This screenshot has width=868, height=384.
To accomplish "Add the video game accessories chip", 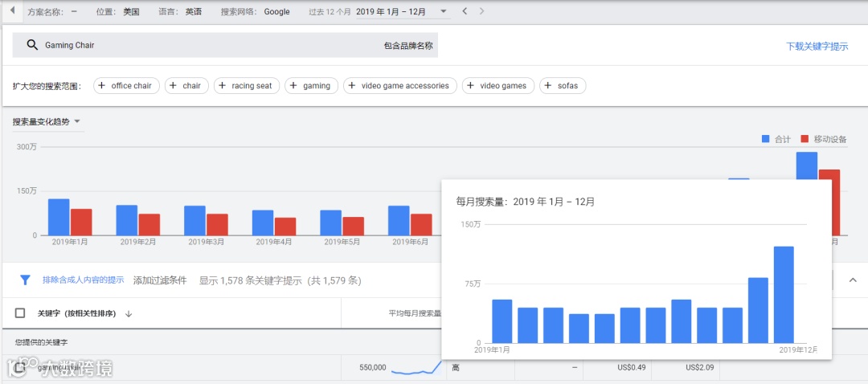I will tap(400, 86).
